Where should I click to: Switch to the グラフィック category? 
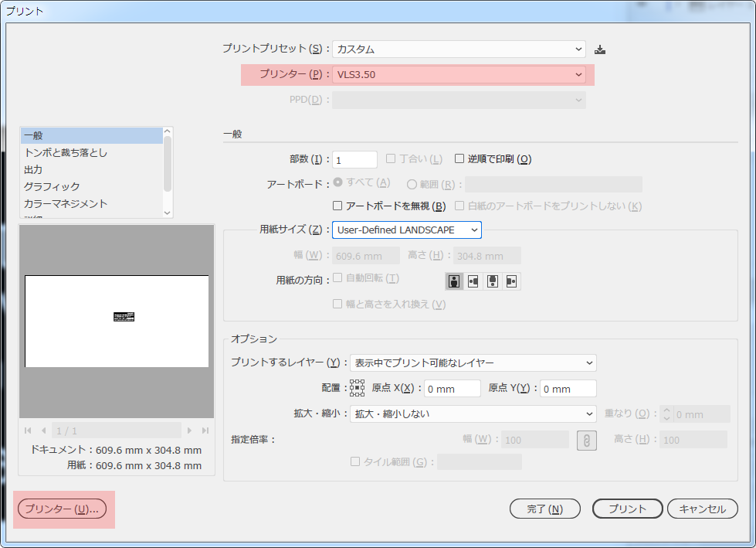pos(52,187)
